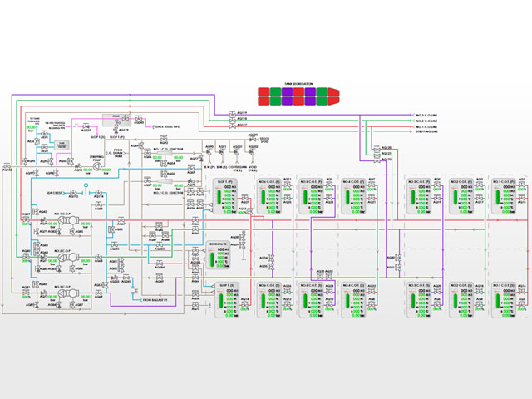Select the RESIDUAL TK tank panel

point(219,255)
